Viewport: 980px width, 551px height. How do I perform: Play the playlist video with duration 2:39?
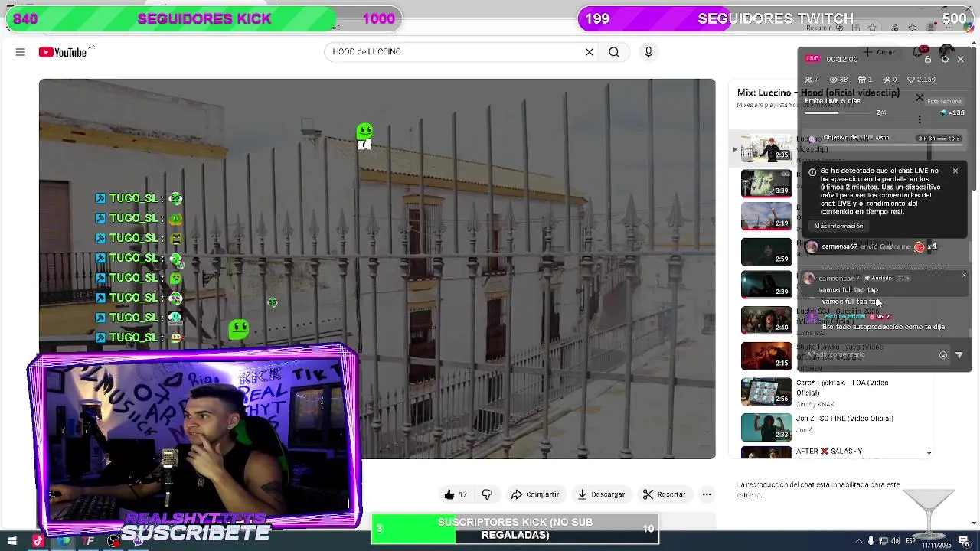click(x=766, y=284)
